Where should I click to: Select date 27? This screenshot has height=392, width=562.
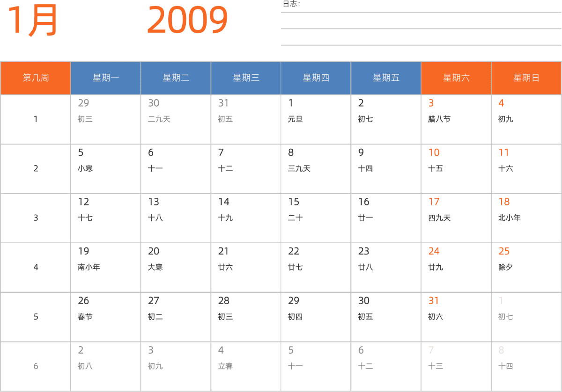154,301
